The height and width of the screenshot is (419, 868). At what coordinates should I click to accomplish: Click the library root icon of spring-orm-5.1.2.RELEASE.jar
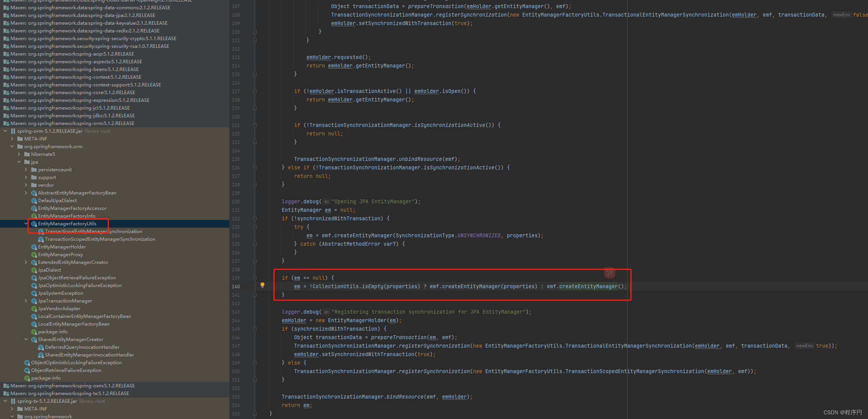[13, 131]
